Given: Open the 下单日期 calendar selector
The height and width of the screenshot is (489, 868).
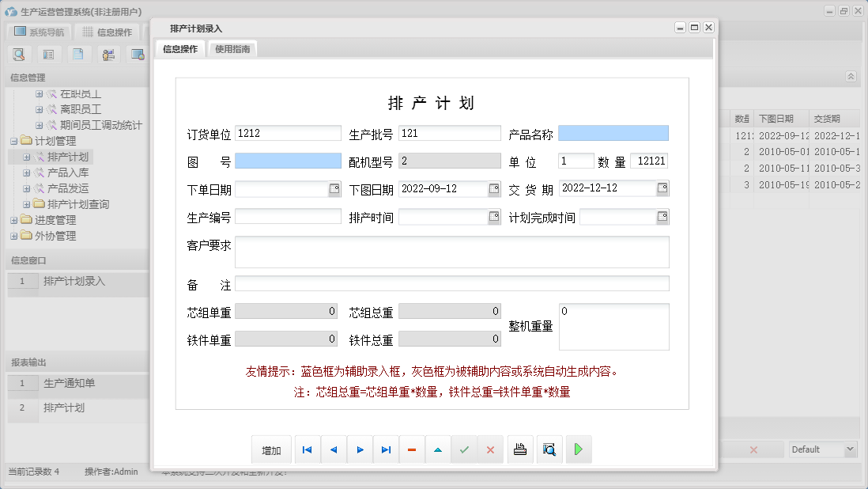Looking at the screenshot, I should (336, 188).
